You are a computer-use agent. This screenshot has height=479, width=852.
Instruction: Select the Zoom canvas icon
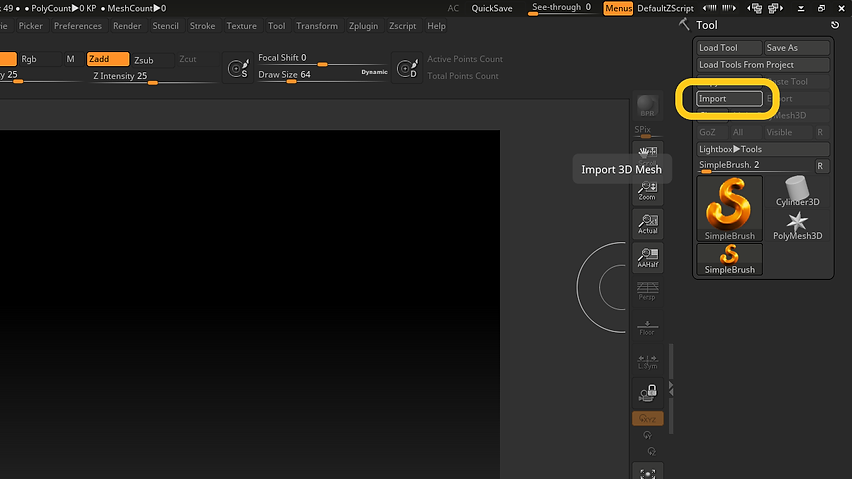click(647, 190)
